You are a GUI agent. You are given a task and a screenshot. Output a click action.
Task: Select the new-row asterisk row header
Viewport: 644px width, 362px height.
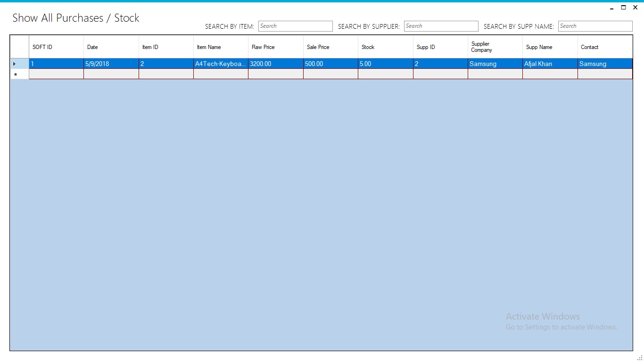pos(20,74)
